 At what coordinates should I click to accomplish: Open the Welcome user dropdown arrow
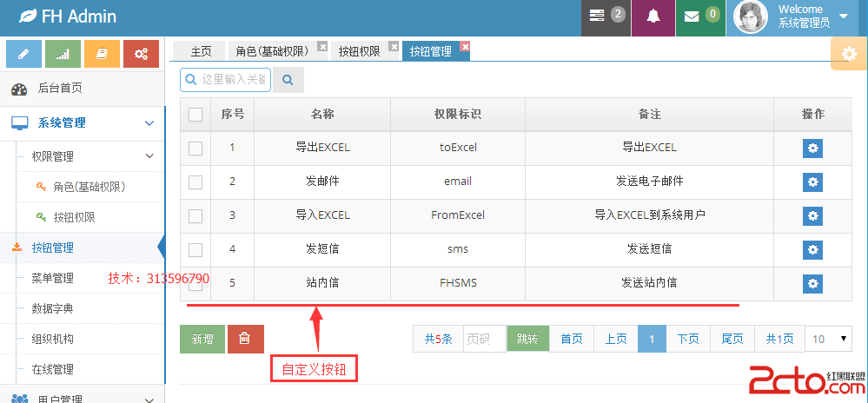844,17
